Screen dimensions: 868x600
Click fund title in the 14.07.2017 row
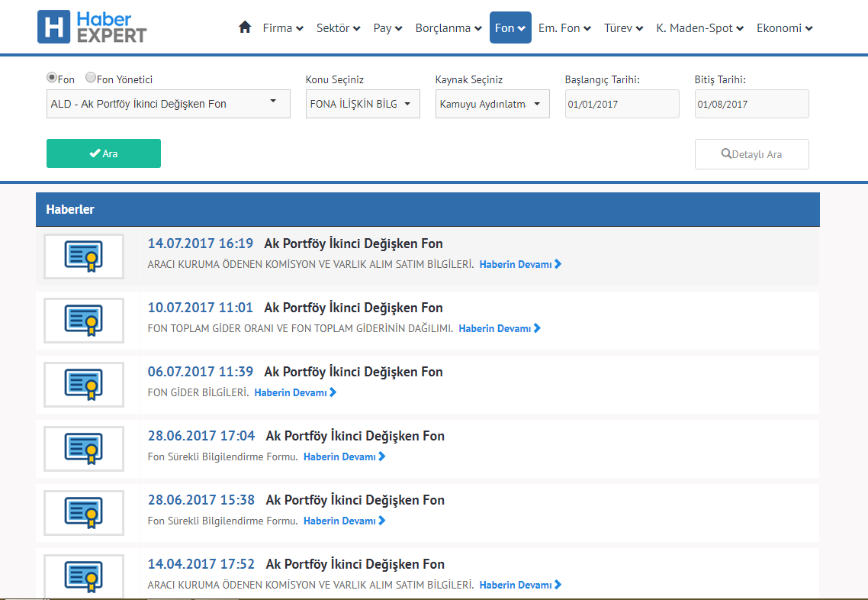pyautogui.click(x=353, y=244)
